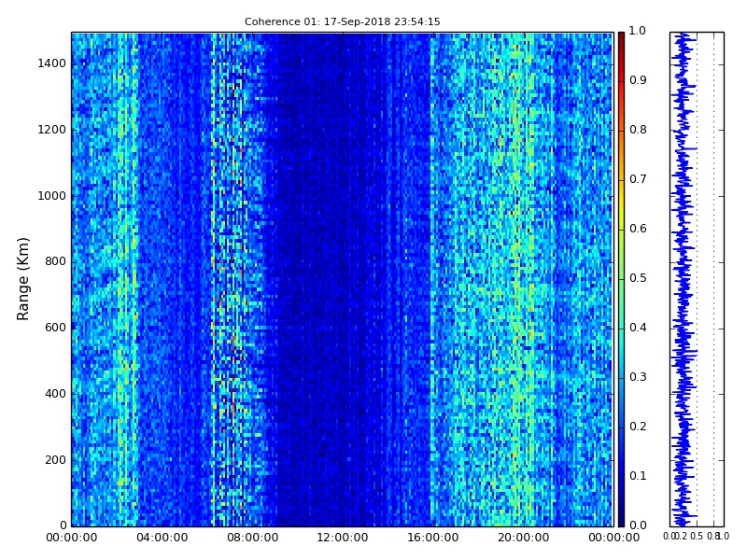Click the 200 range tick label

(x=56, y=460)
